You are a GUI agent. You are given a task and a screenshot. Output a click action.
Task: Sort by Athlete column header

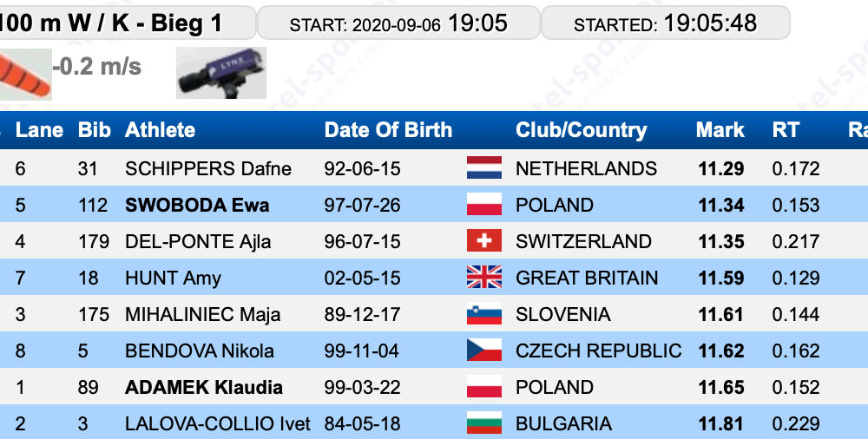click(160, 129)
